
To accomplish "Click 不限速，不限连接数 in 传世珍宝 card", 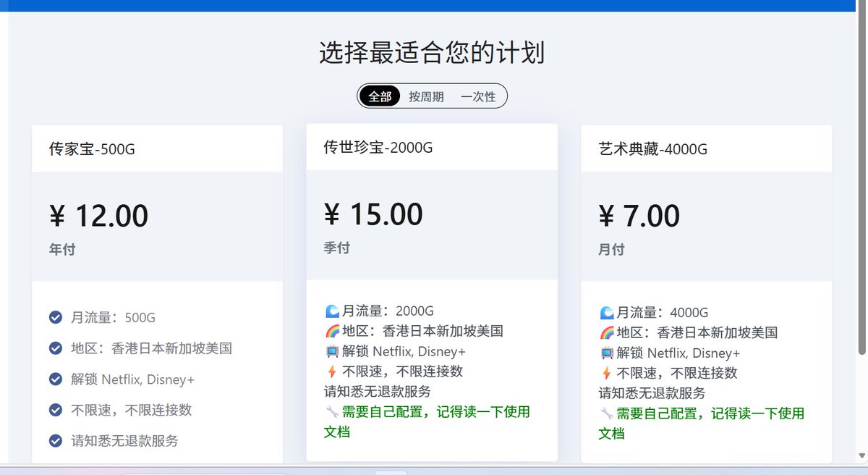I will (402, 371).
